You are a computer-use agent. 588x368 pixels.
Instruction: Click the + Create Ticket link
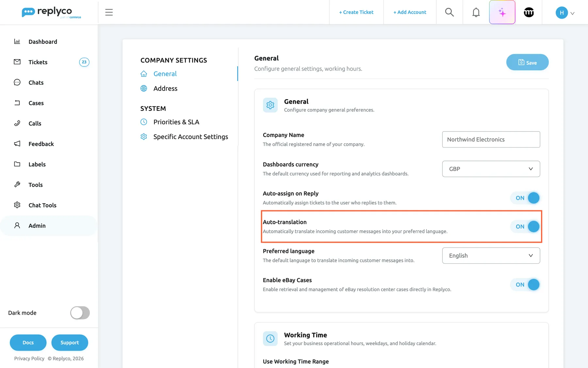tap(356, 12)
